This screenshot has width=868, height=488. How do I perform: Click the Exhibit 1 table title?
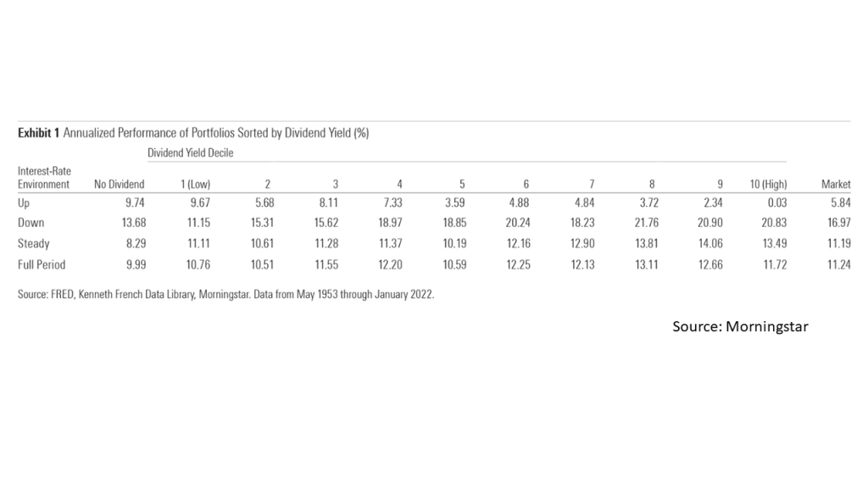(x=193, y=133)
